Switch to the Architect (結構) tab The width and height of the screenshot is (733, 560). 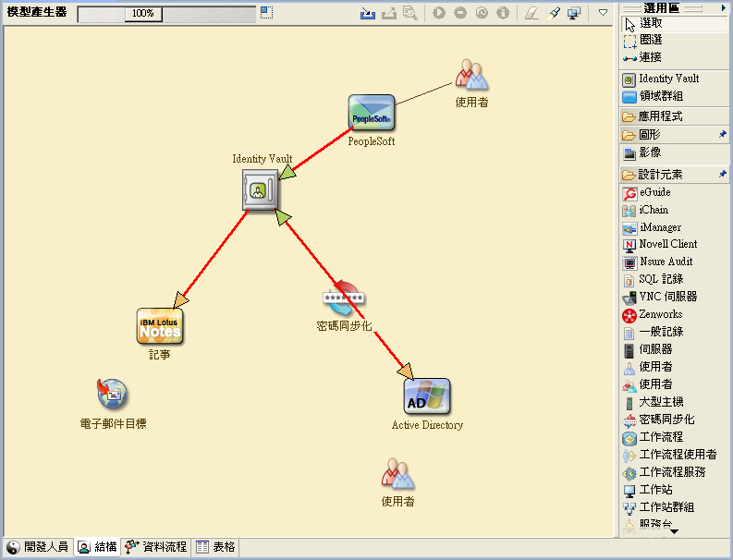coord(97,547)
